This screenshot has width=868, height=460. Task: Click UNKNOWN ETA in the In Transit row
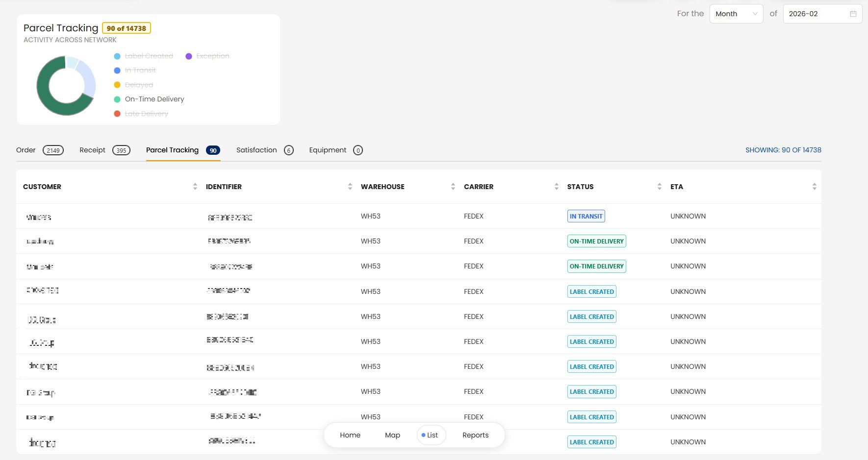tap(688, 216)
